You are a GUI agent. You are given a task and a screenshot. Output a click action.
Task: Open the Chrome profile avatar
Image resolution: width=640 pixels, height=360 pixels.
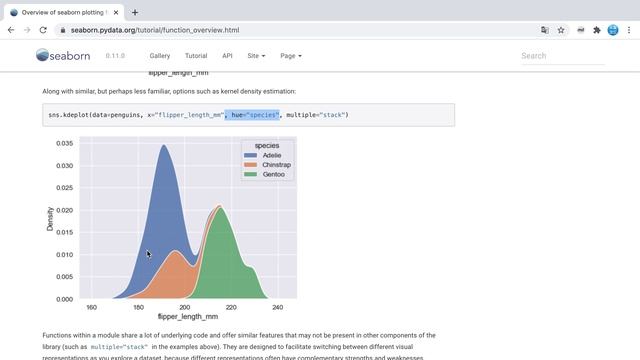(x=613, y=30)
